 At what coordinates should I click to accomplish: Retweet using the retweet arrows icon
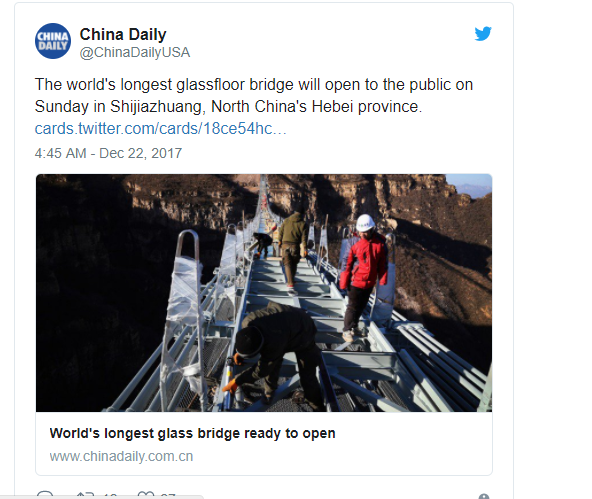click(85, 495)
